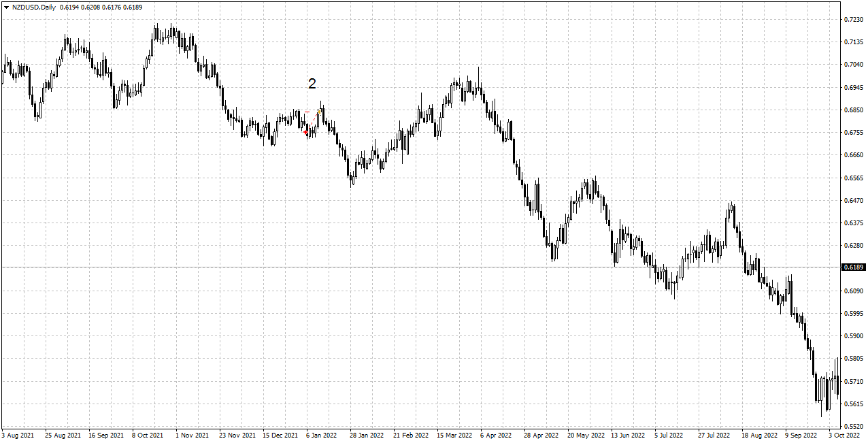Click the 0.5805 price axis label
The width and height of the screenshot is (868, 443).
(x=854, y=359)
